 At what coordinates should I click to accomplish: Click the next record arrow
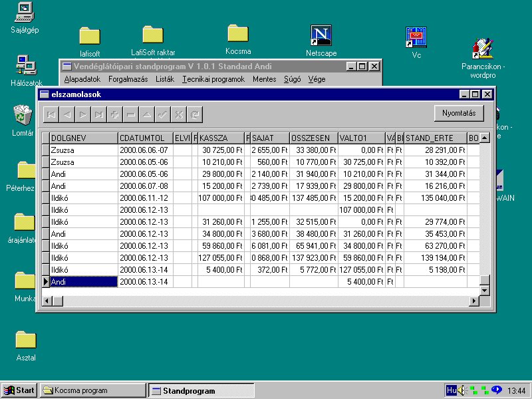tap(83, 114)
